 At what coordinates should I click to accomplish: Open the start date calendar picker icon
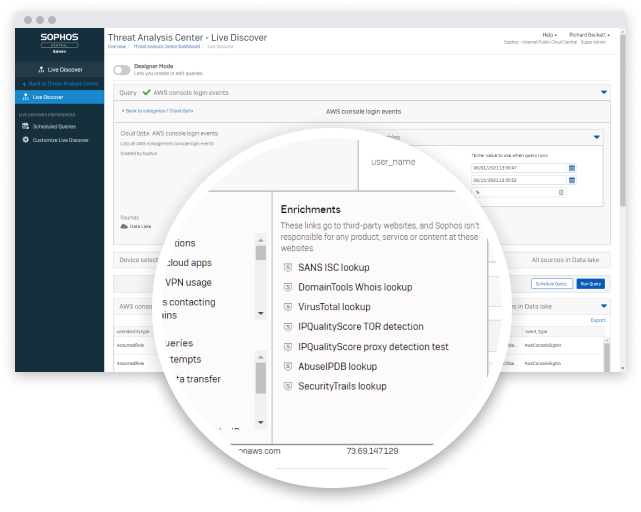[571, 167]
